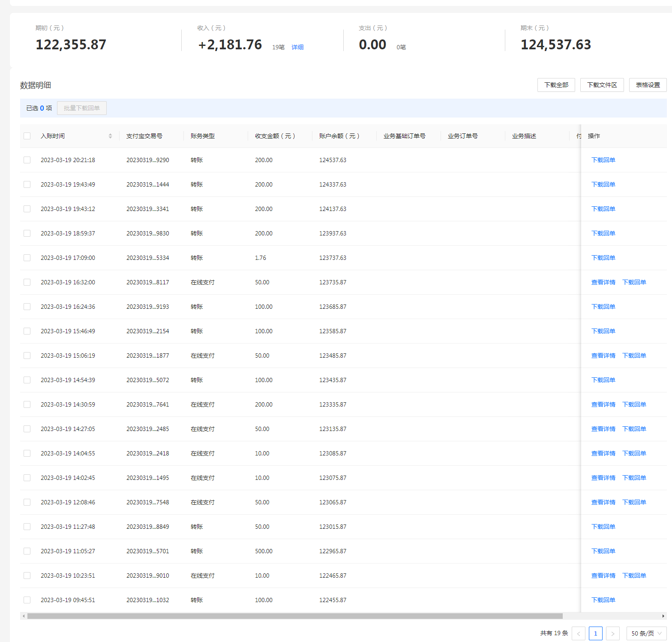The image size is (672, 642).
Task: Download receipt for transaction 20230319...5701
Action: 603,551
